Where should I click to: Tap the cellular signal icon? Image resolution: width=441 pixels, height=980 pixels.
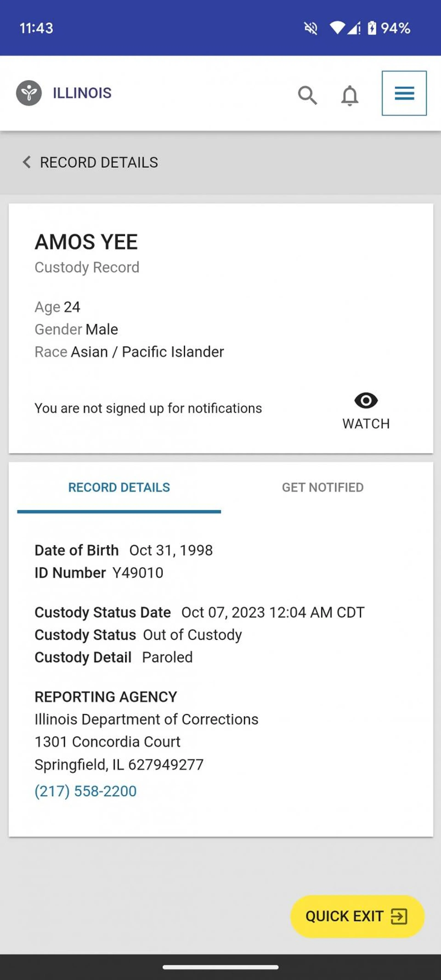(x=354, y=28)
